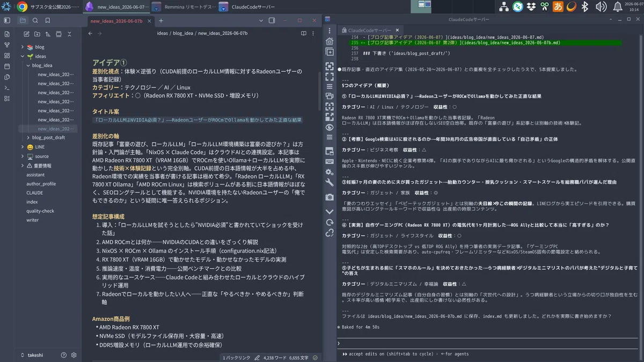Click the checklist icon in Obsidian ribbon

(7, 99)
